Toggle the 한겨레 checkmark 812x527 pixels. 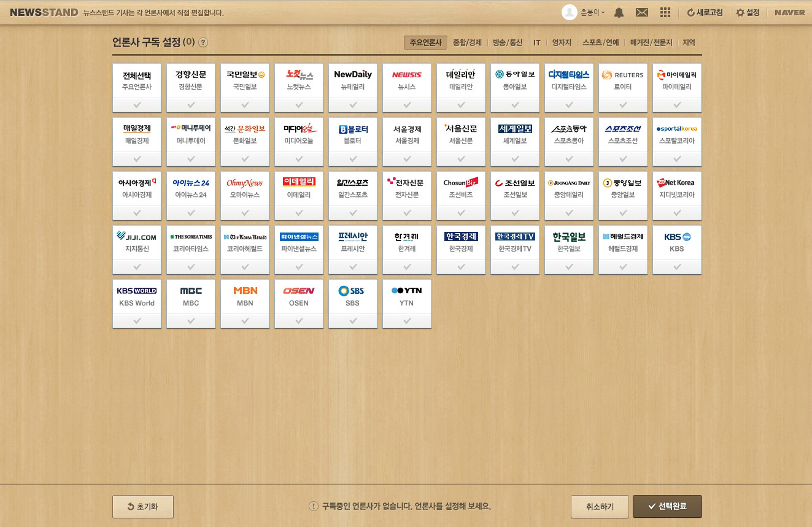click(407, 267)
